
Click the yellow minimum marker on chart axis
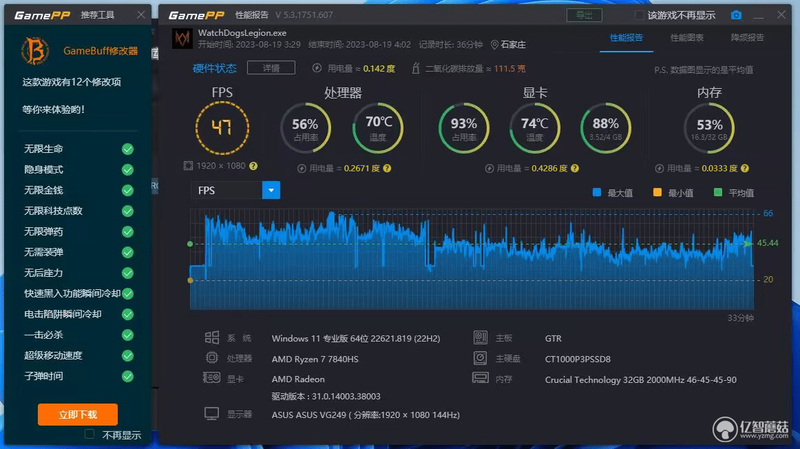190,280
